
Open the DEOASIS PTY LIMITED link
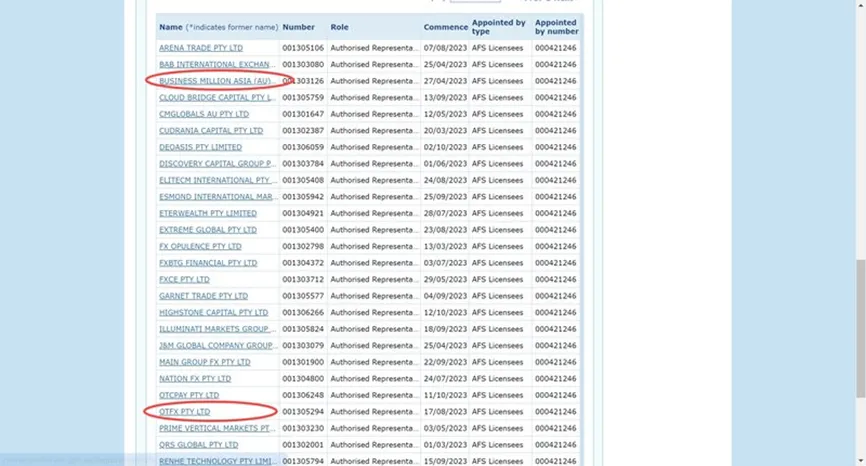pos(200,147)
